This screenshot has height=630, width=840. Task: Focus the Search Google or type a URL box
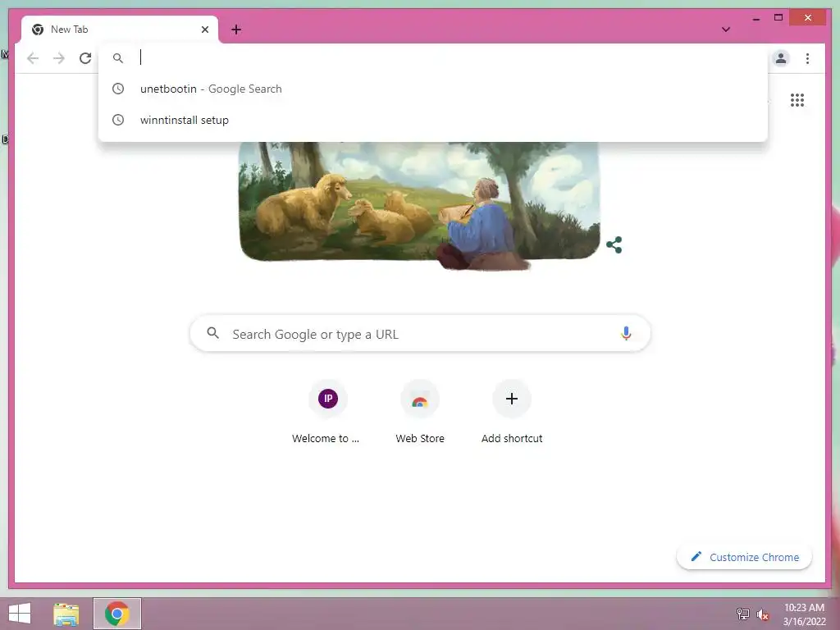point(420,334)
